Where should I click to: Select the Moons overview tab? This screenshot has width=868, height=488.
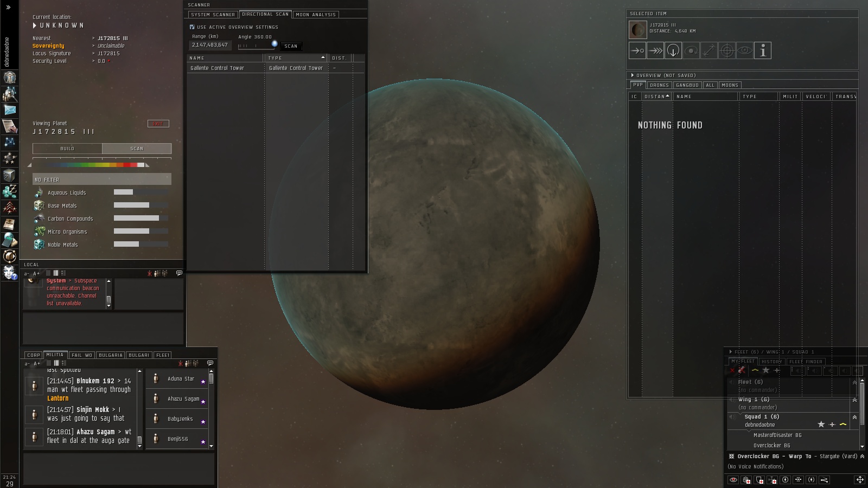point(730,85)
